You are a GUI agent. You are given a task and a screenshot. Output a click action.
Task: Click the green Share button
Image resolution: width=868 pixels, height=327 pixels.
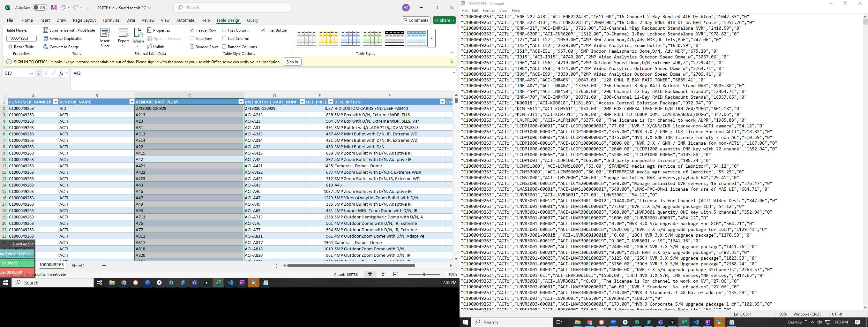(x=444, y=20)
